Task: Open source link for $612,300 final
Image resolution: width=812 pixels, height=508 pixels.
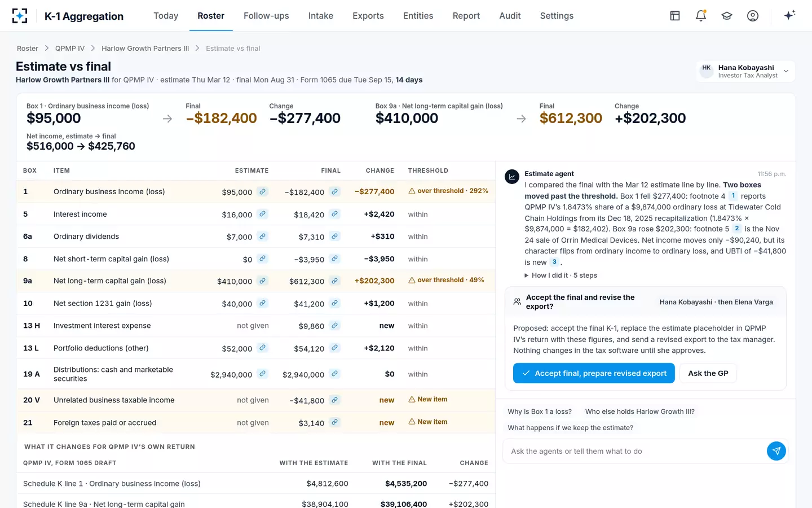Action: pos(335,281)
